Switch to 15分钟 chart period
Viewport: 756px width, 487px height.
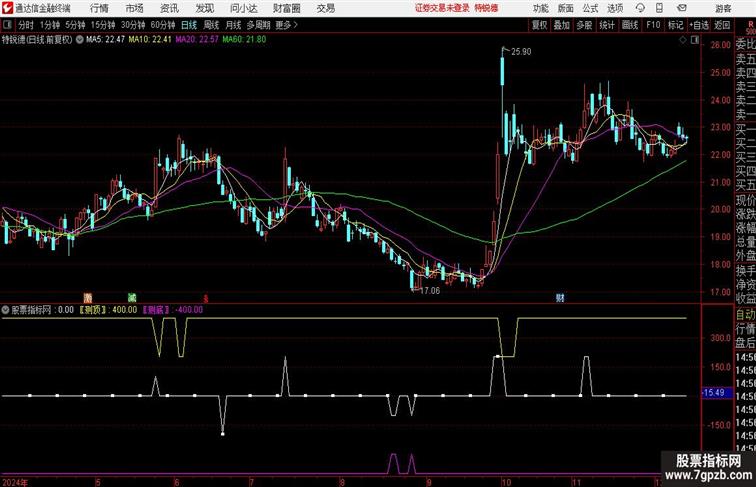[103, 25]
